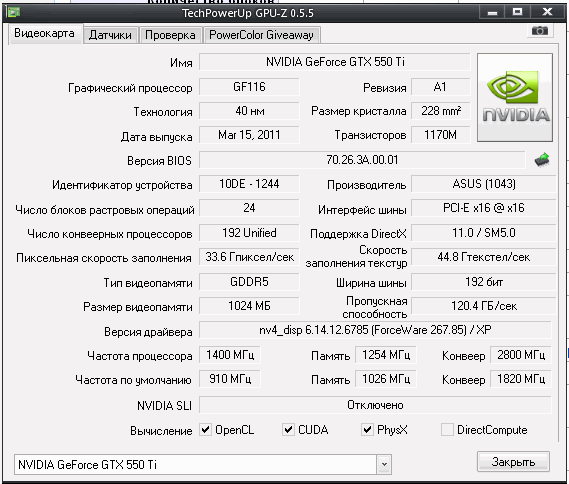Click the shaders value 192 Unified
The height and width of the screenshot is (484, 569).
[249, 233]
